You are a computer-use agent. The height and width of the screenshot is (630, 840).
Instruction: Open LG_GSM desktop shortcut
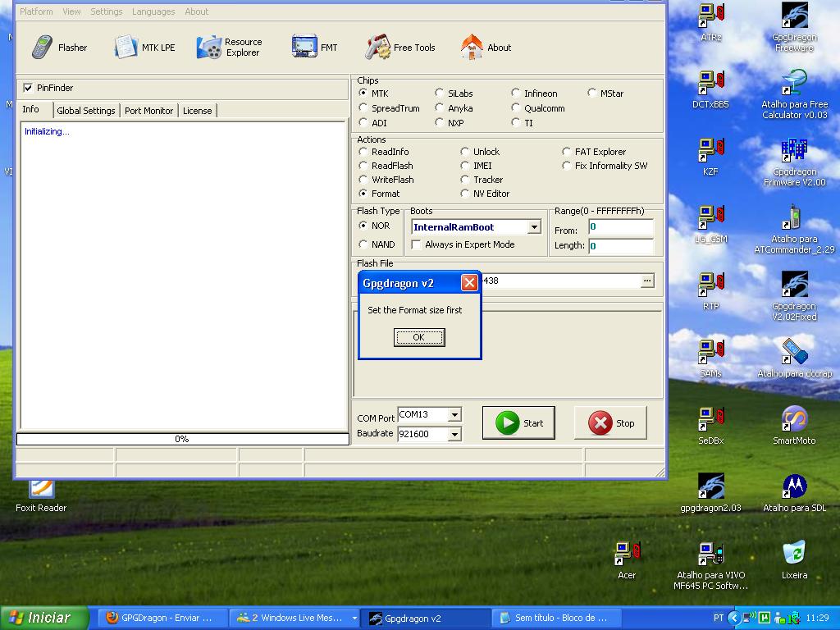click(x=711, y=224)
